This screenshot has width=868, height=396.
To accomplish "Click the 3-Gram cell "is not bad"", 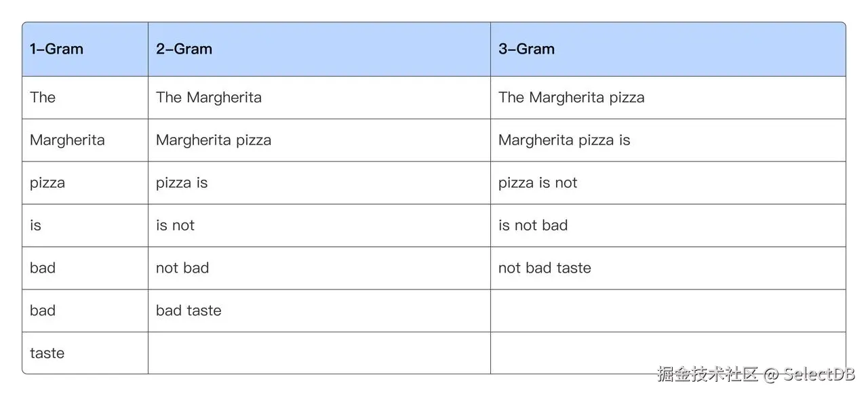I will (533, 226).
